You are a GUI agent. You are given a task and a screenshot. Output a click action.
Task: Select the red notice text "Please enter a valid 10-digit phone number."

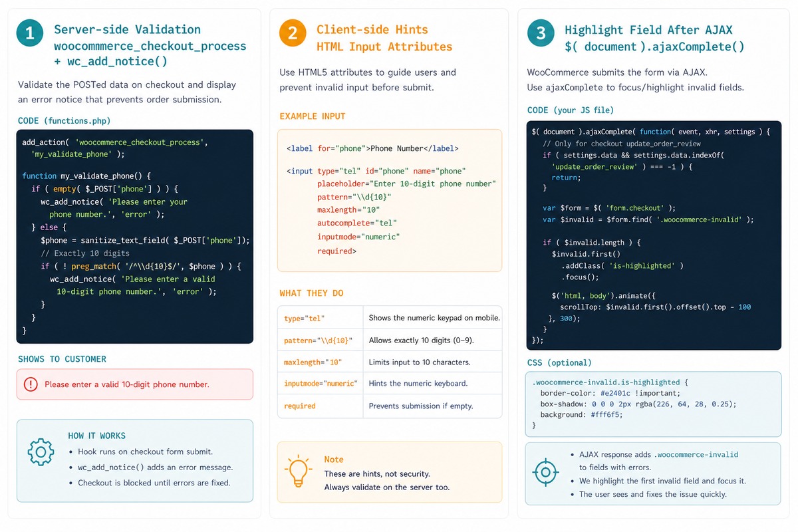click(x=127, y=384)
